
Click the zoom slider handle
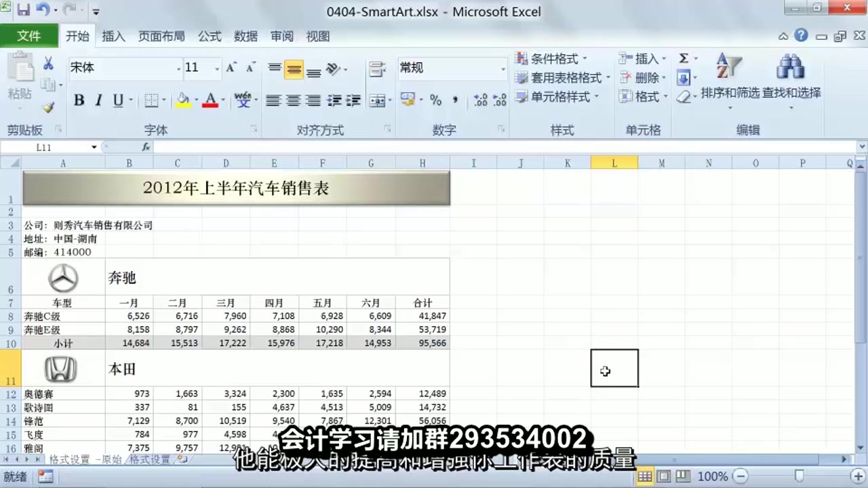(x=800, y=476)
